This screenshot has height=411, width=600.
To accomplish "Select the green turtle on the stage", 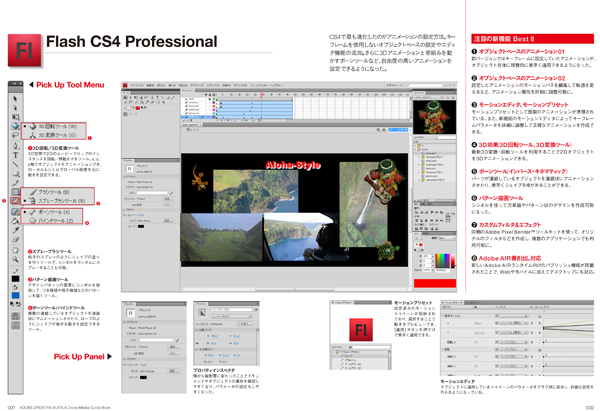I will point(388,251).
